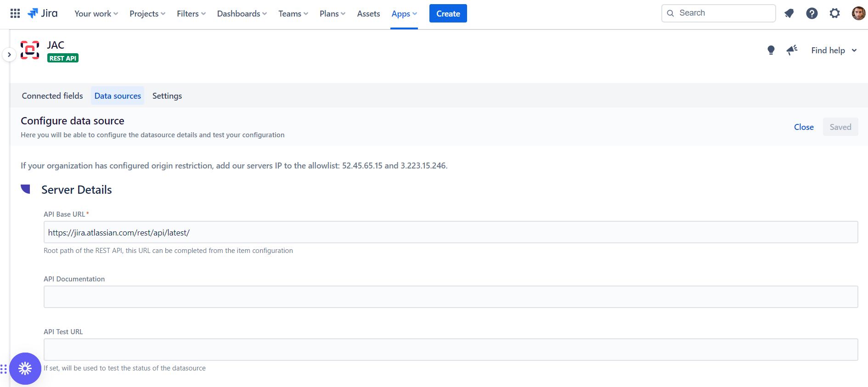Open the Projects dropdown menu

pyautogui.click(x=147, y=14)
